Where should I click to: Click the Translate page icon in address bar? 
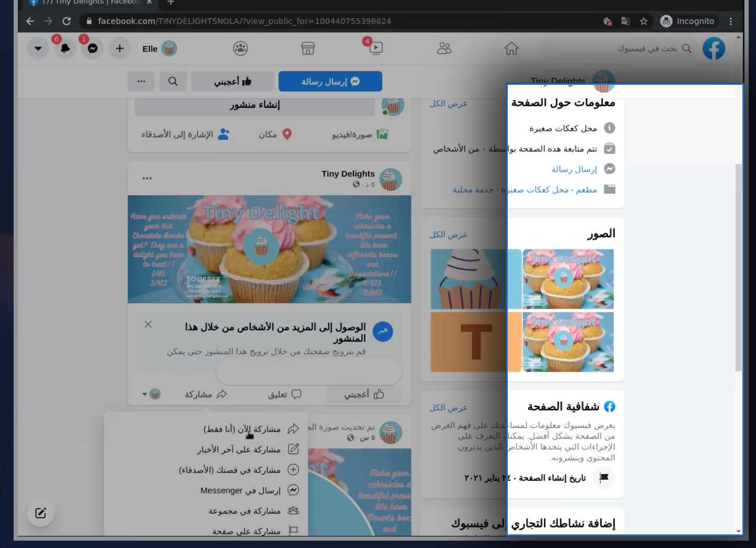click(x=625, y=21)
